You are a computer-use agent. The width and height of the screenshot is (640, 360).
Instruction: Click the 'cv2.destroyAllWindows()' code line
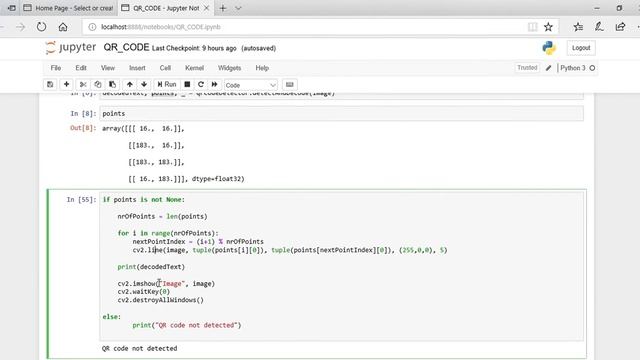[x=160, y=300]
